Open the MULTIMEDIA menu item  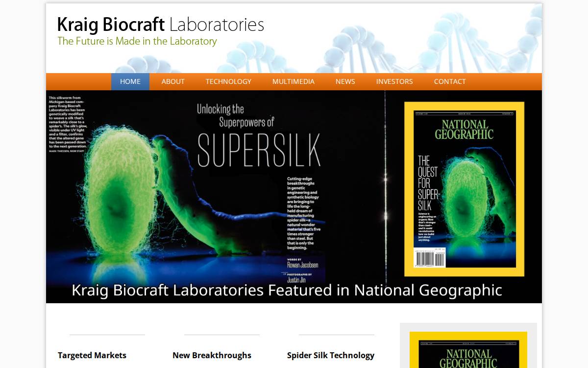[x=294, y=81]
